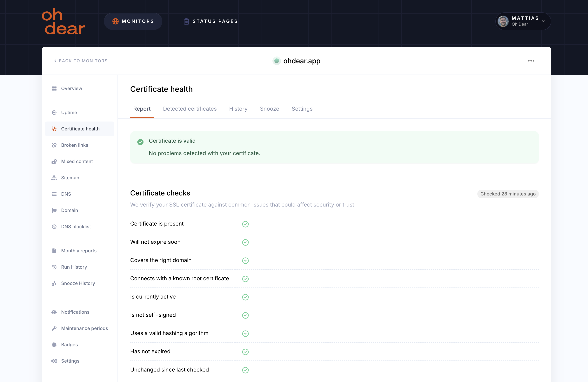The image size is (588, 382).
Task: Open the Monitors navigation item
Action: [x=133, y=21]
